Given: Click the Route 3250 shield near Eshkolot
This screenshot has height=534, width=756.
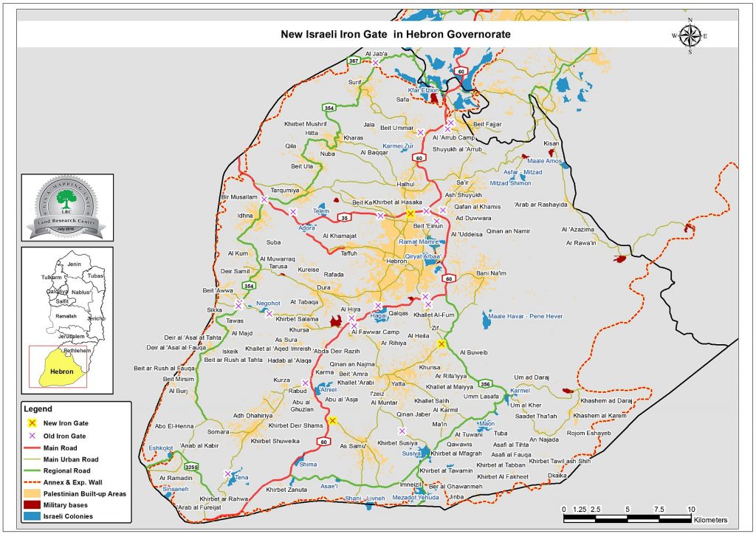Looking at the screenshot, I should [x=190, y=466].
